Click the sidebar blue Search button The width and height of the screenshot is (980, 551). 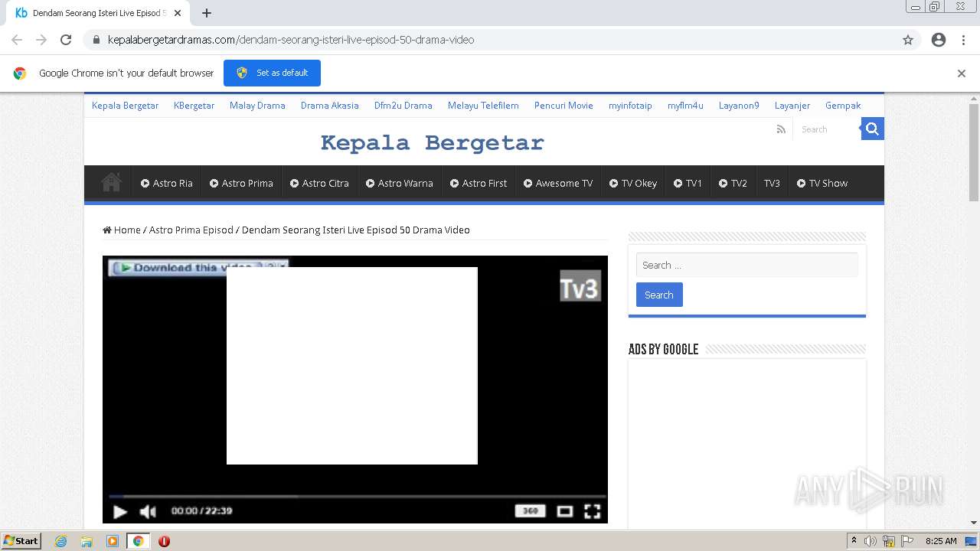coord(659,295)
